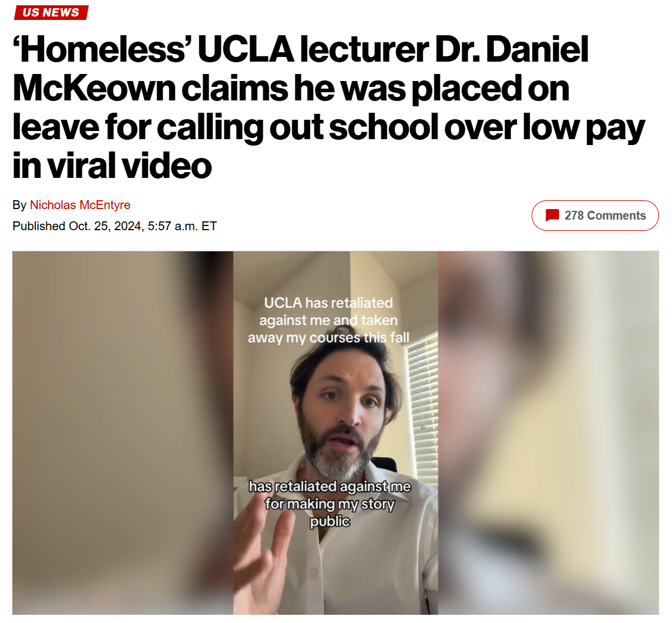Click the 'for making my story public' subtitle text
This screenshot has height=623, width=672.
[330, 513]
